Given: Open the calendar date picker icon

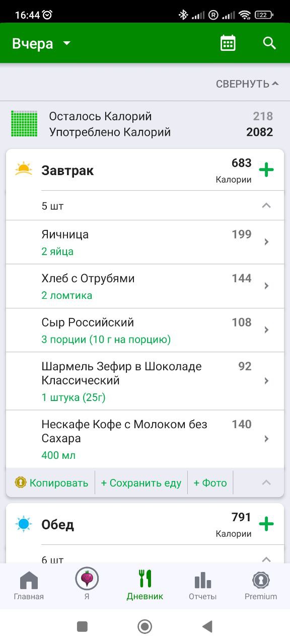Looking at the screenshot, I should (x=228, y=43).
